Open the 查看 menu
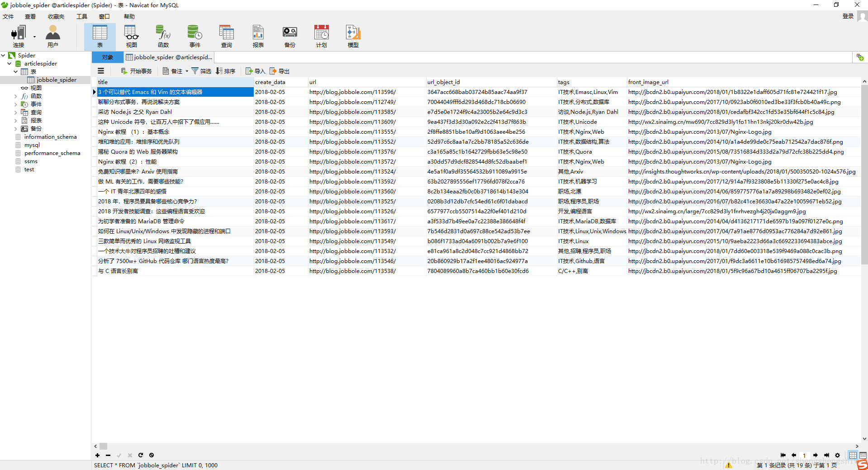The image size is (868, 470). 30,16
